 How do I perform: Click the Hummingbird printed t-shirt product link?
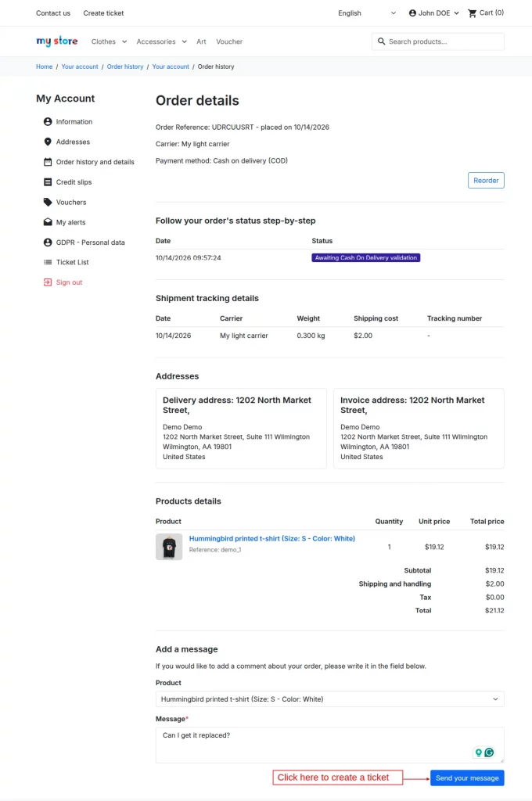[272, 538]
